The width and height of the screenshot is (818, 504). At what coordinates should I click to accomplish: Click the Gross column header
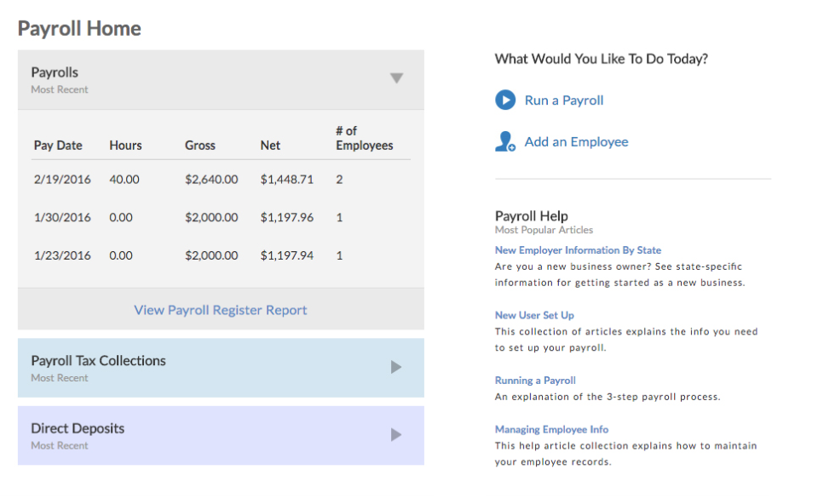point(199,146)
